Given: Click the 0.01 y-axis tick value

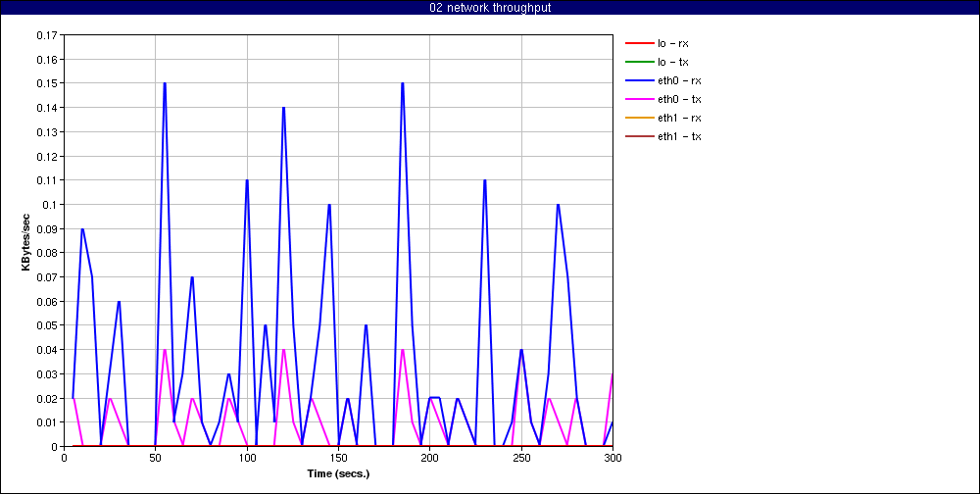Looking at the screenshot, I should pos(47,422).
